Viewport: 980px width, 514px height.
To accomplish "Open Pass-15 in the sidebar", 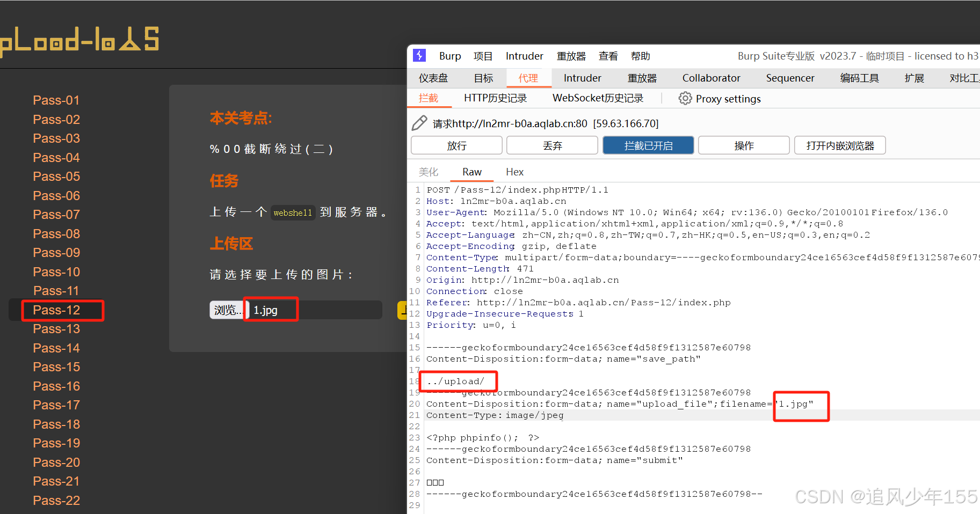I will click(56, 367).
